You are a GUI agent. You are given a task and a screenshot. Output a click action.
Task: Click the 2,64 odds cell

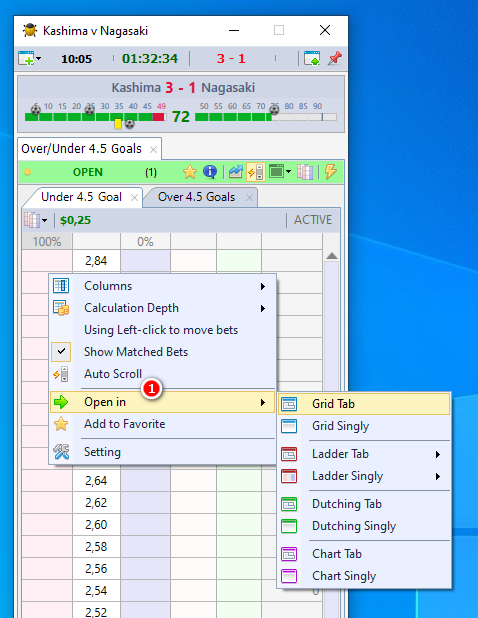pos(96,480)
